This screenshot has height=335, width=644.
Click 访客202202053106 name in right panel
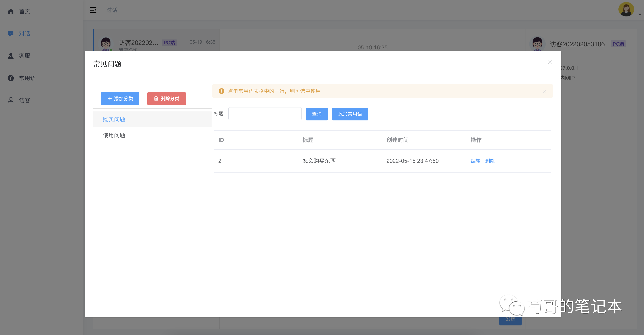tap(577, 44)
